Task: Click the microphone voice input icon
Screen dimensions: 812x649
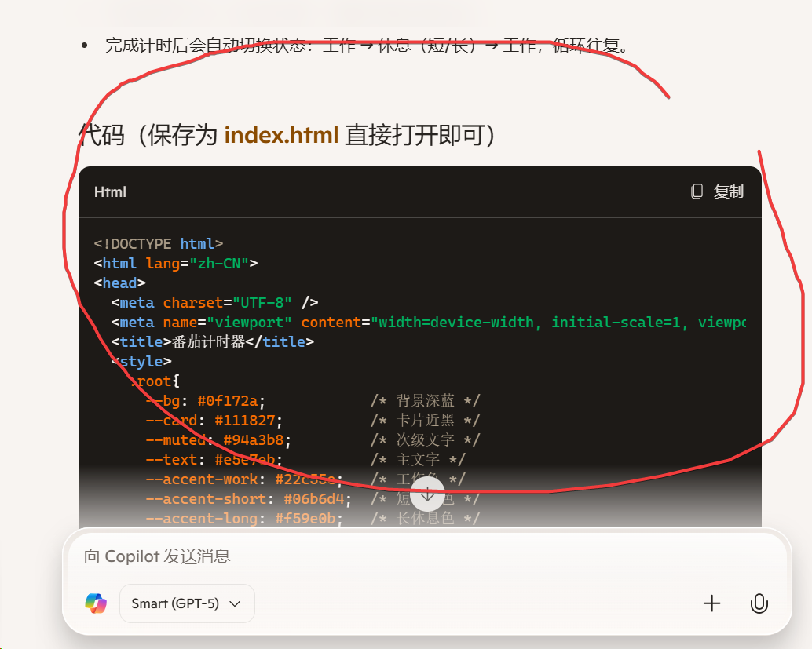Action: point(759,603)
